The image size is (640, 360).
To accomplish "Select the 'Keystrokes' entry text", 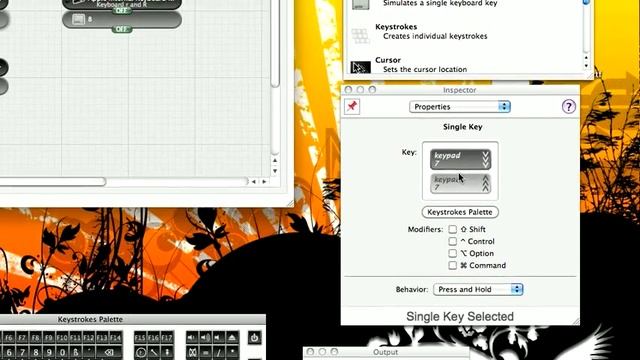I will [396, 27].
